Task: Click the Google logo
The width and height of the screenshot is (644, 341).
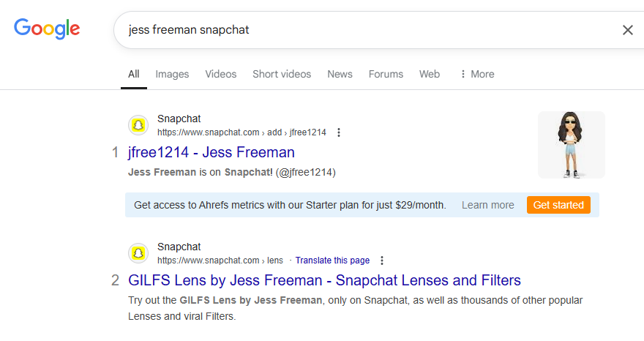Action: (x=47, y=29)
